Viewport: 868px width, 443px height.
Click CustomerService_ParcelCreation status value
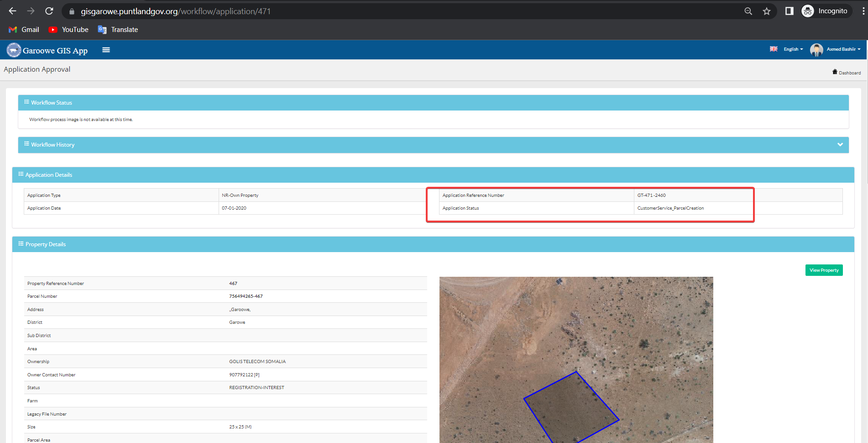point(670,208)
